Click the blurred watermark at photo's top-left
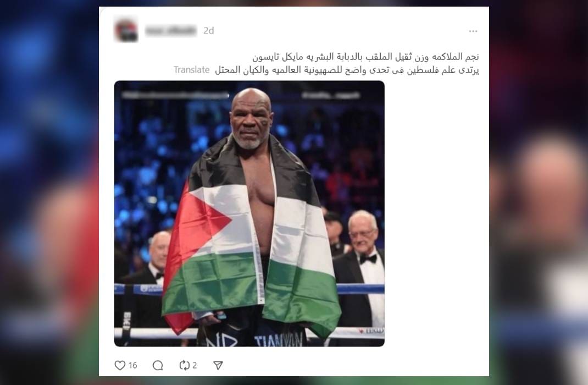 175,96
